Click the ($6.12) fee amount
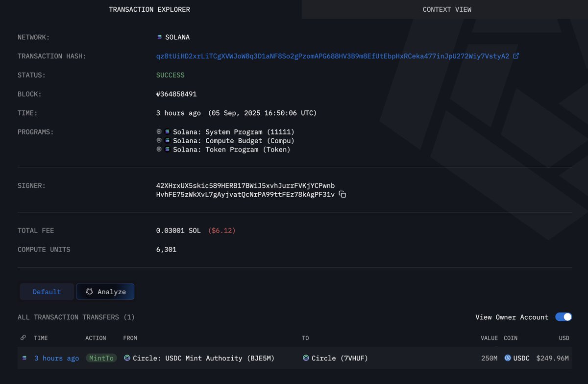This screenshot has width=588, height=384. [x=222, y=230]
